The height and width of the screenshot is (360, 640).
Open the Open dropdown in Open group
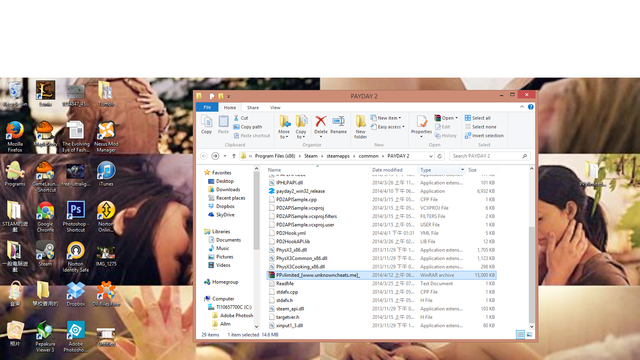(x=446, y=118)
